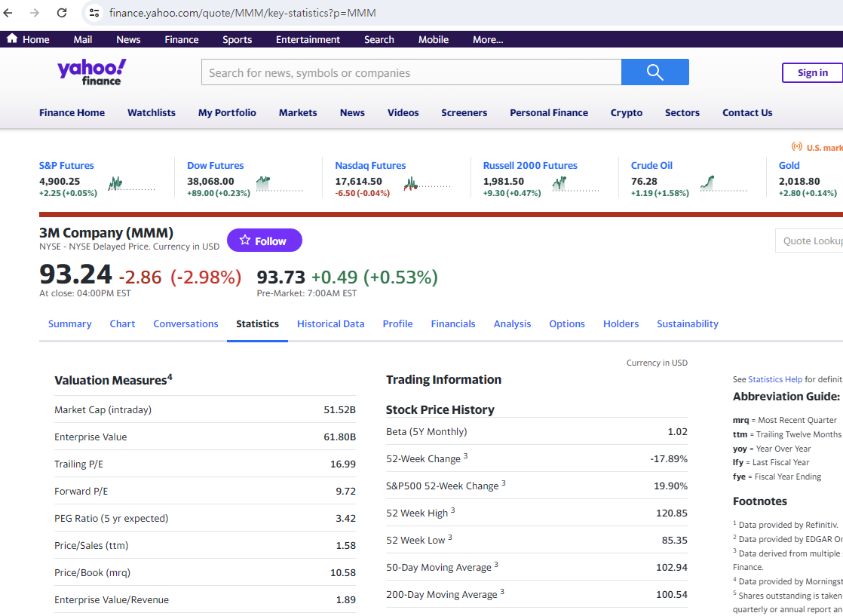843x616 pixels.
Task: Open Contact Us
Action: coord(747,112)
